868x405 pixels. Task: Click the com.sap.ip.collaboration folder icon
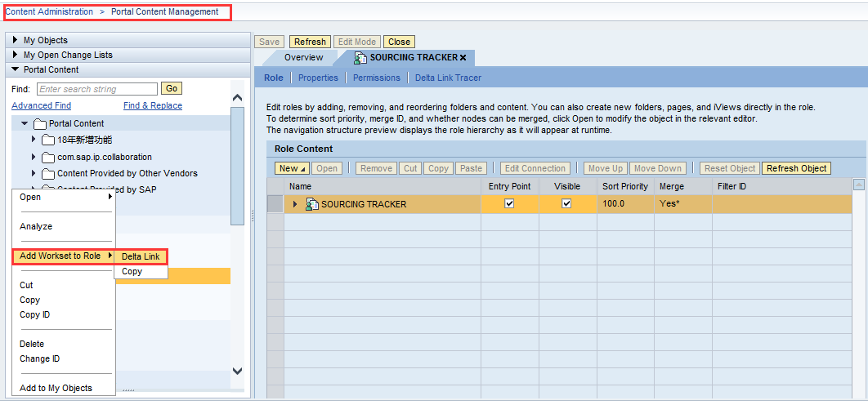pos(49,157)
